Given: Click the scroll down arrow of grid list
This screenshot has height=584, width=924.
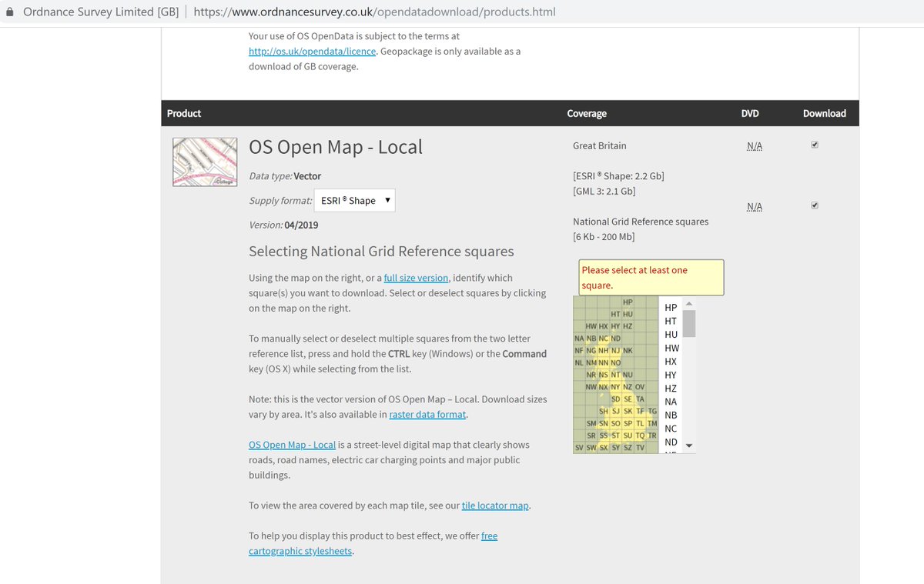Looking at the screenshot, I should 689,446.
